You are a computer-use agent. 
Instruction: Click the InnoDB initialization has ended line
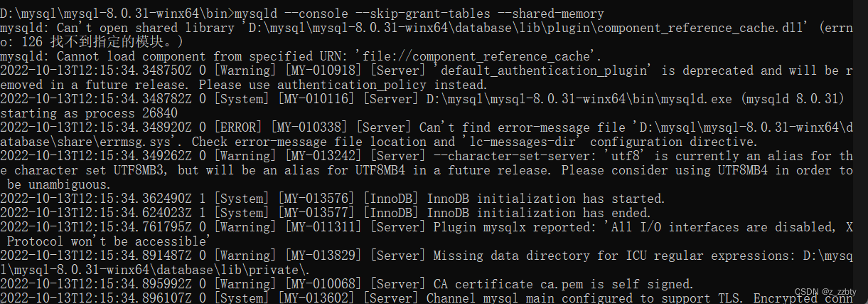click(326, 213)
